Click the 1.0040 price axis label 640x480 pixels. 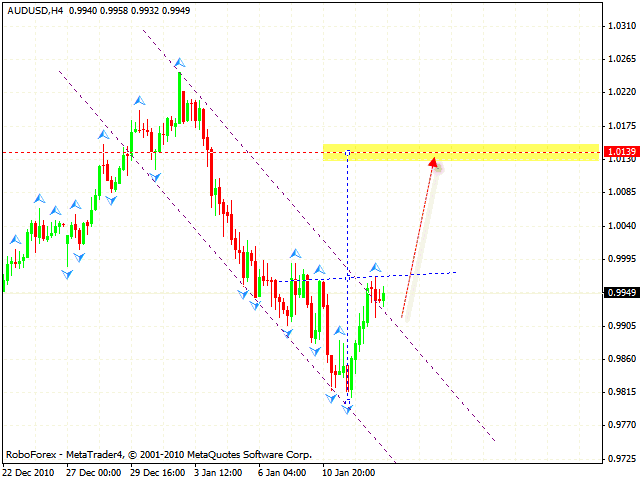coord(622,226)
